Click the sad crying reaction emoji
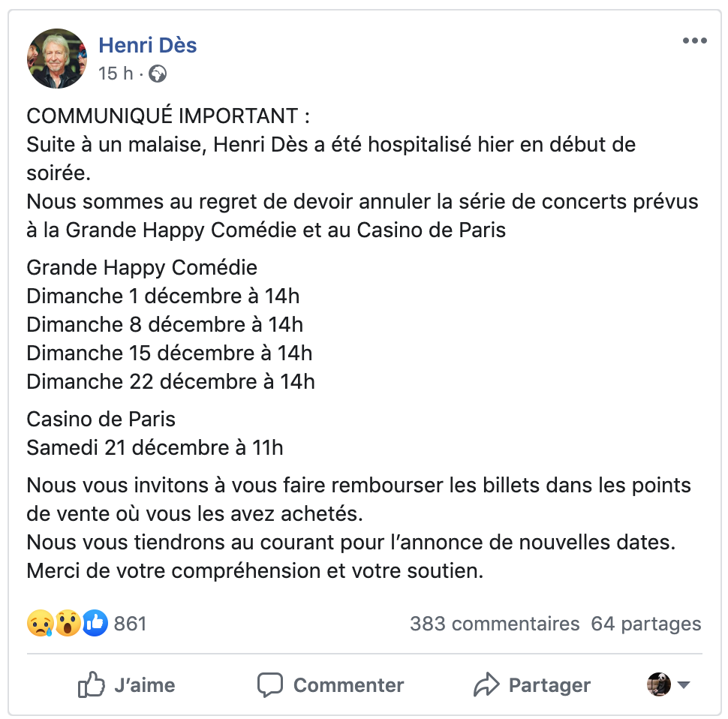 pyautogui.click(x=41, y=623)
